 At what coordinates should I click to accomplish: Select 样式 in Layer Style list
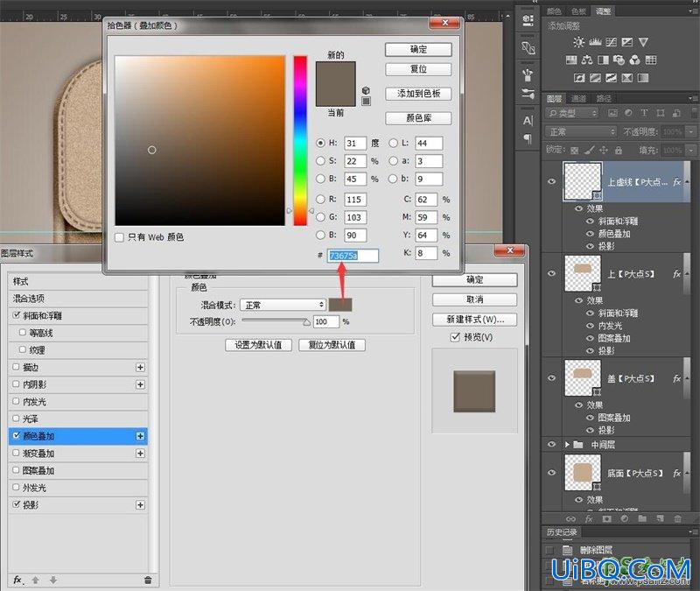(78, 281)
